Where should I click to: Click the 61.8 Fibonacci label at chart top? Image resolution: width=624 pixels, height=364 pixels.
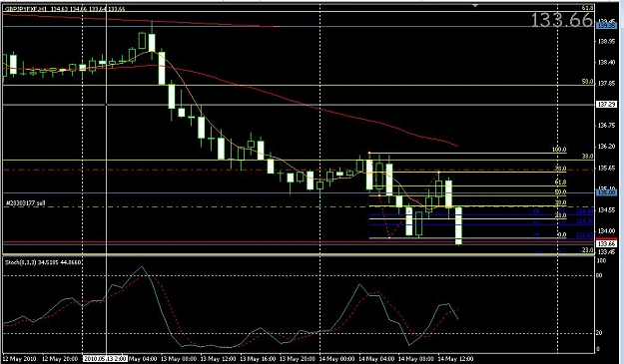point(587,8)
